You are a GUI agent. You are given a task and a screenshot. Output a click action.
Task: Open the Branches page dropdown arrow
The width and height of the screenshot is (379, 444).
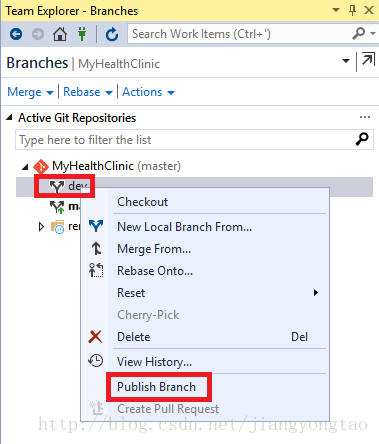coord(346,61)
